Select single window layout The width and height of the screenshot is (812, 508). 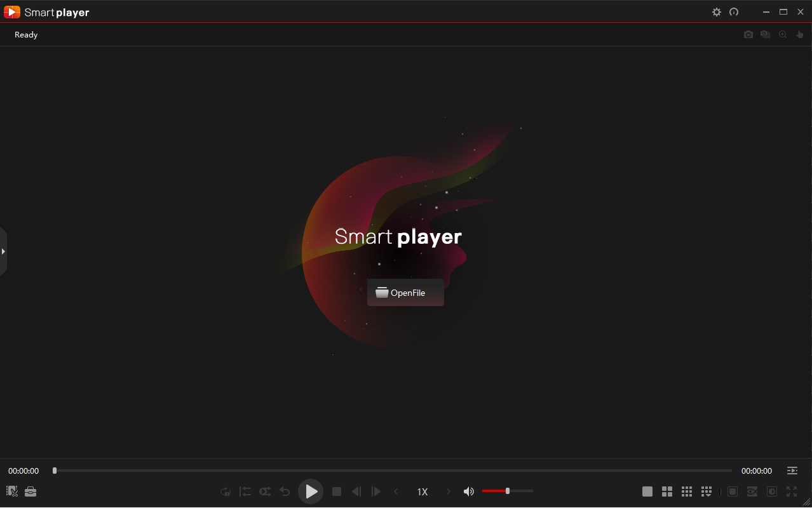click(647, 491)
